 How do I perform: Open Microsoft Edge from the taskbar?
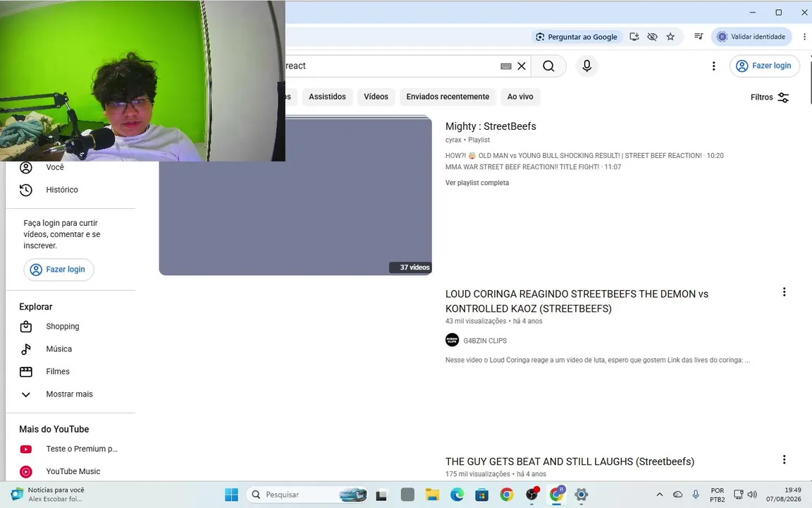(x=457, y=495)
